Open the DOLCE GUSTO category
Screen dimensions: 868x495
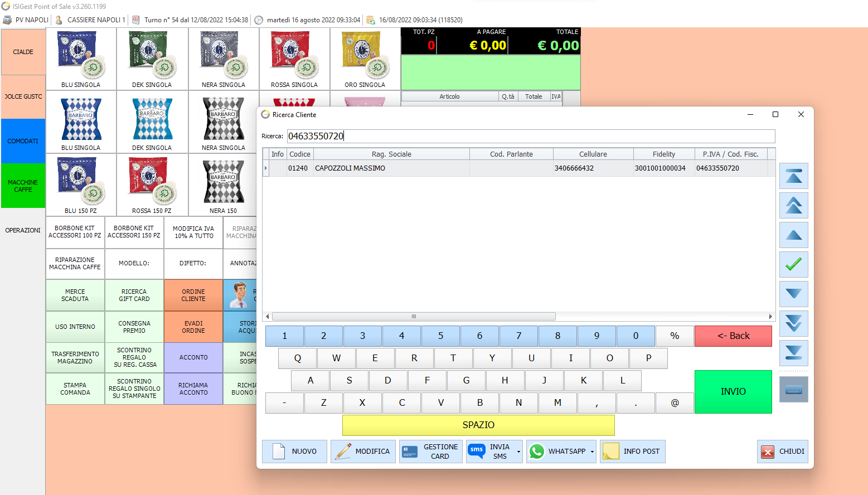[x=23, y=96]
